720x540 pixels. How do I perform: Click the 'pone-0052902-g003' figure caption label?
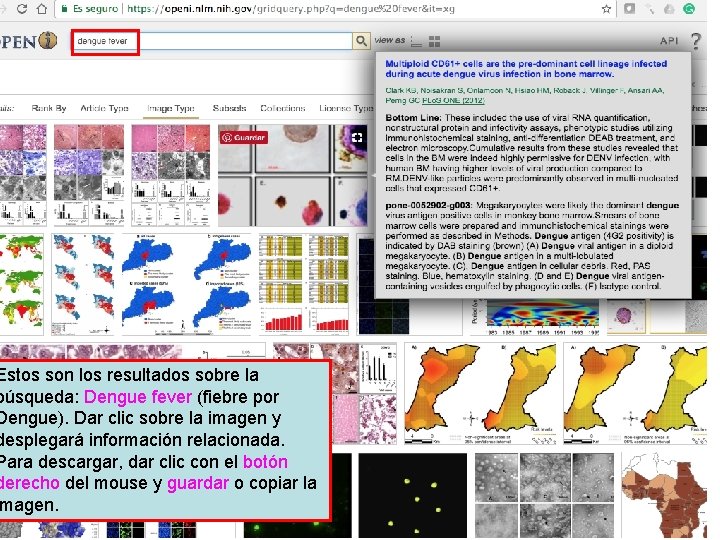coord(428,205)
